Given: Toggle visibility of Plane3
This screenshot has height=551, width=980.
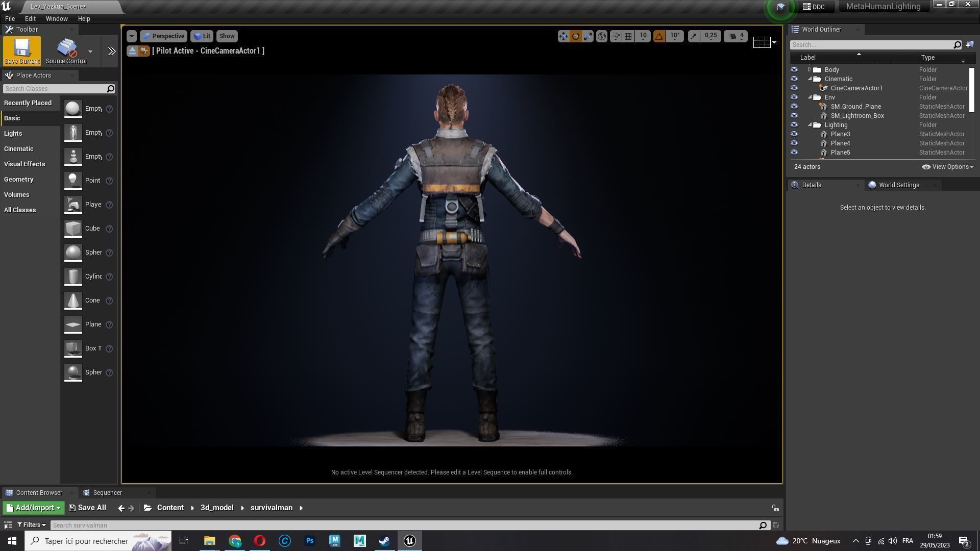Looking at the screenshot, I should pos(794,134).
